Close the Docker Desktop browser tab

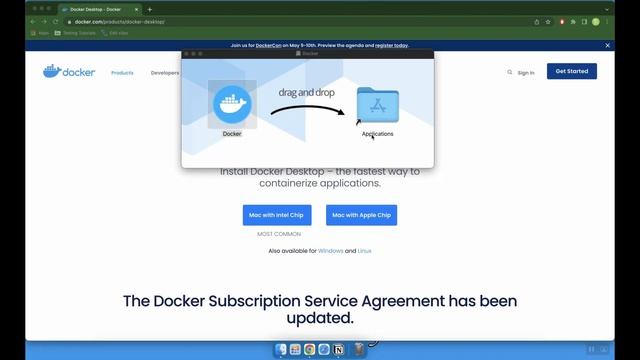pos(136,9)
